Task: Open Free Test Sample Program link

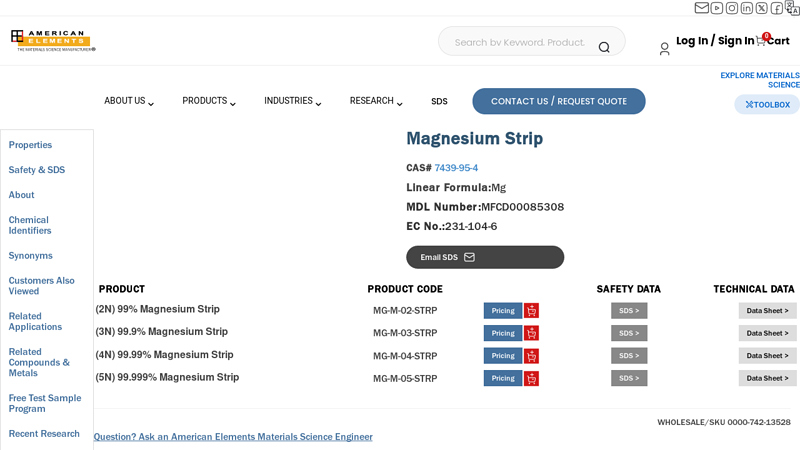Action: point(45,403)
